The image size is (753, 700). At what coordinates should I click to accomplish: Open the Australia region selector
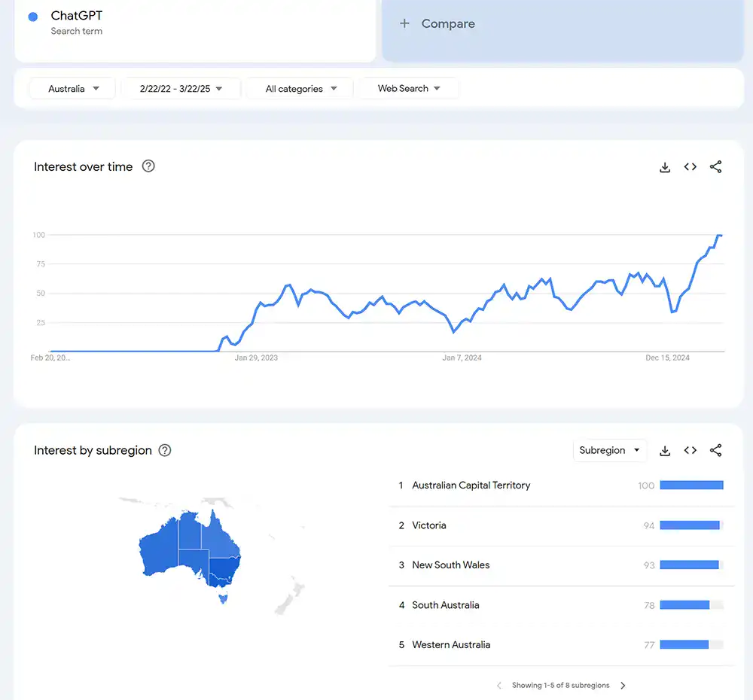point(72,88)
